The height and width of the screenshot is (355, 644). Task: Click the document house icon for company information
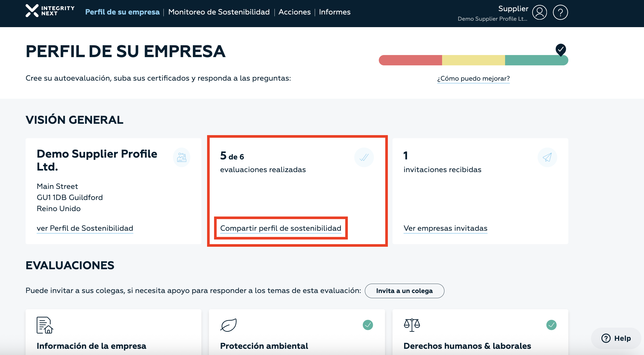click(45, 325)
